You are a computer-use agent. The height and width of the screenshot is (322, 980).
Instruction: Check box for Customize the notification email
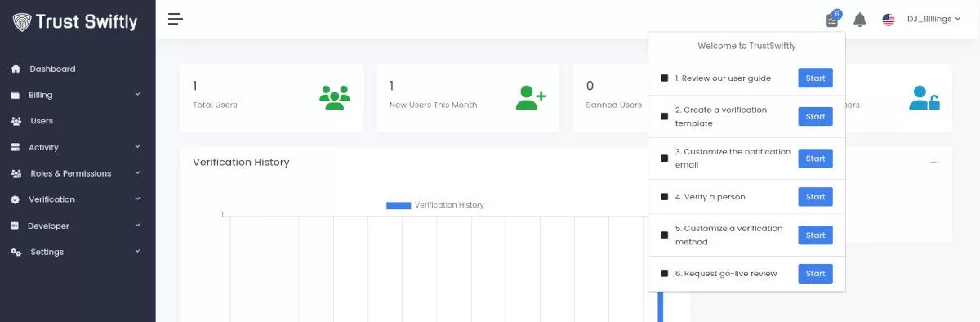pyautogui.click(x=665, y=158)
